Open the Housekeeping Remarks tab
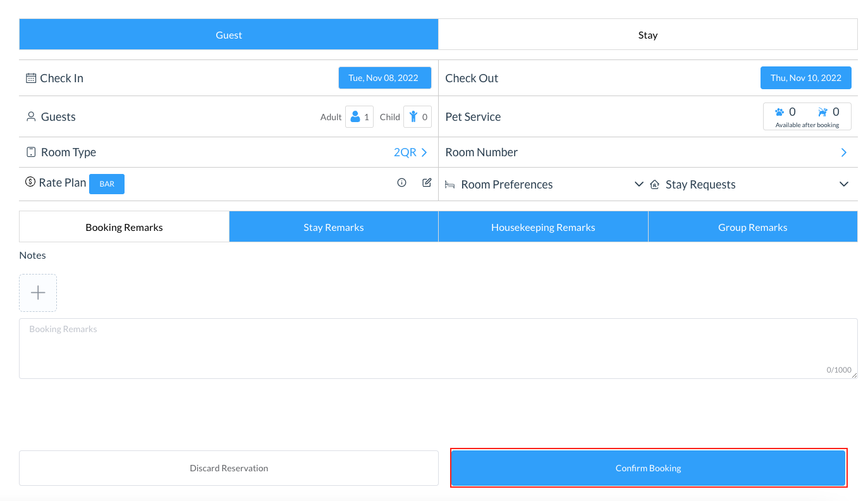Viewport: 868px width, 501px height. click(542, 227)
